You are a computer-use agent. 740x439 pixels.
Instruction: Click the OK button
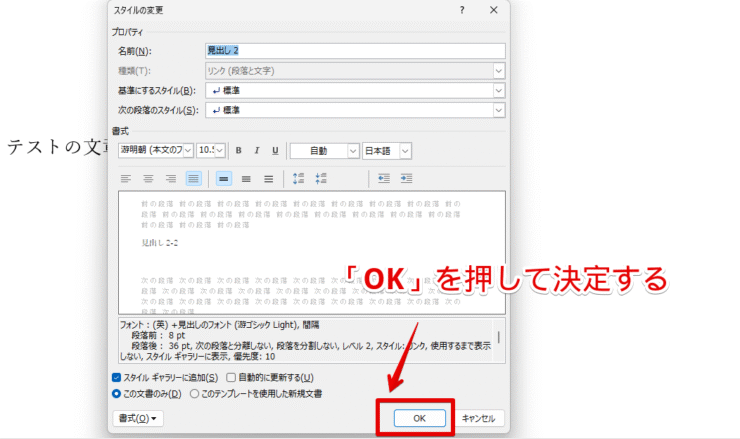(x=420, y=418)
